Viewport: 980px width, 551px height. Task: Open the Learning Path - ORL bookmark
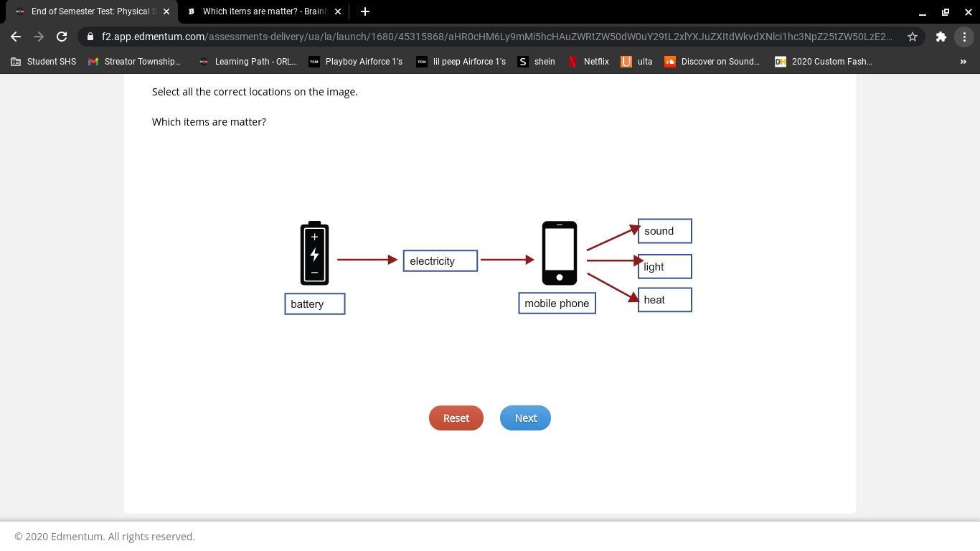[248, 62]
